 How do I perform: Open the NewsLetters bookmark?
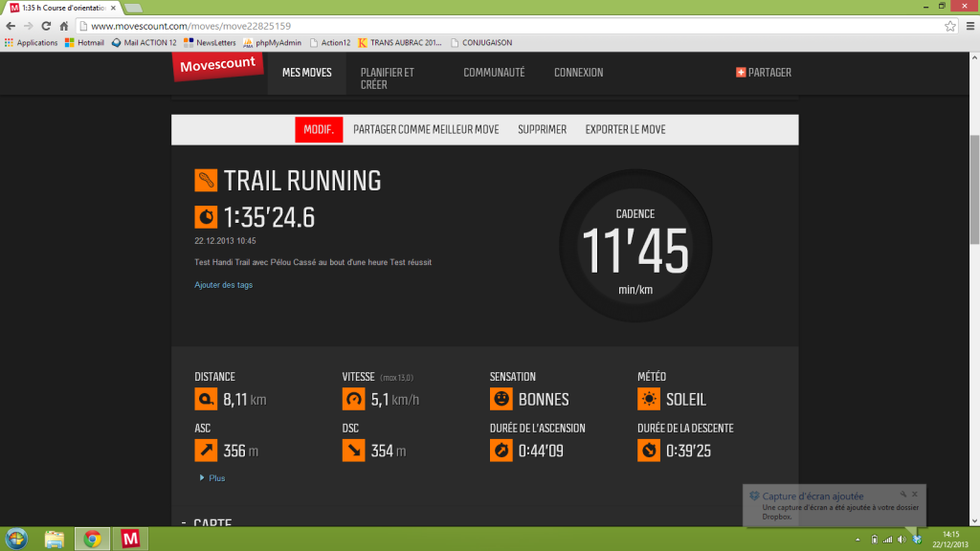pos(210,42)
